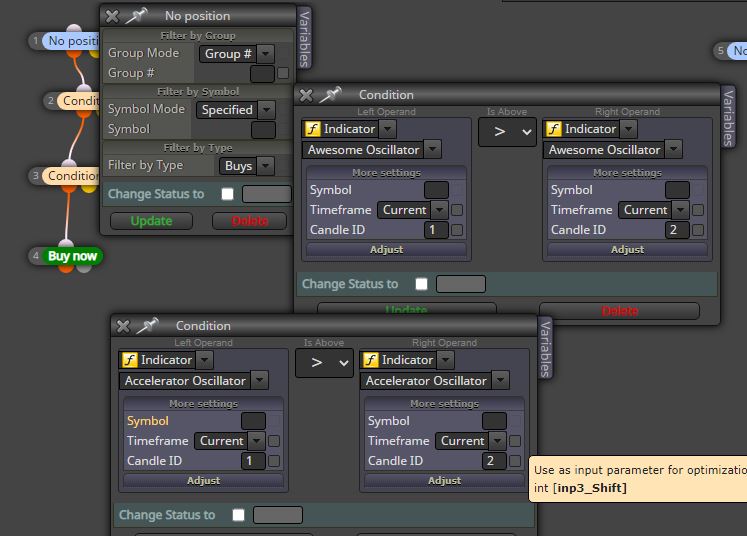Click Adjust under Awesome right operand
The height and width of the screenshot is (536, 747).
pos(627,250)
